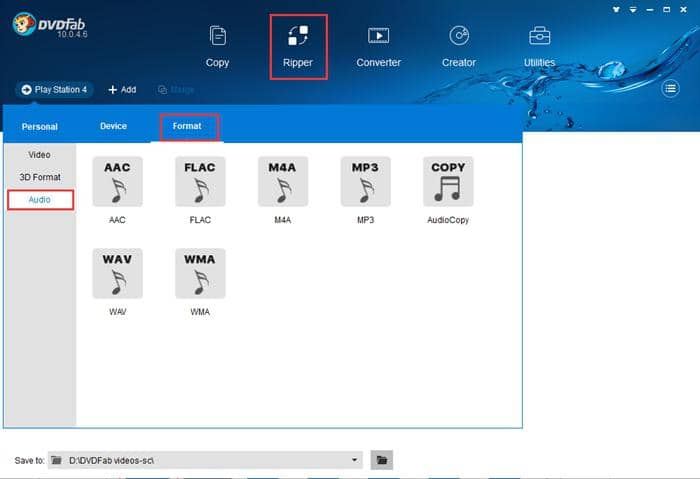
Task: Go to the Creator module
Action: coord(459,46)
